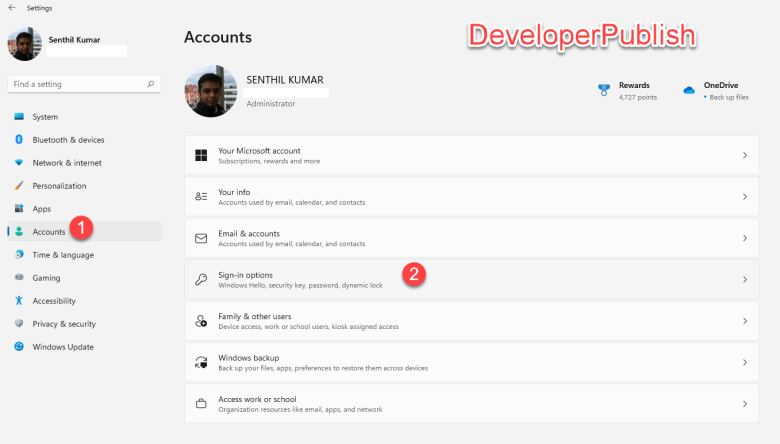Viewport: 780px width, 444px height.
Task: Click the Email & accounts envelope icon
Action: pos(201,238)
